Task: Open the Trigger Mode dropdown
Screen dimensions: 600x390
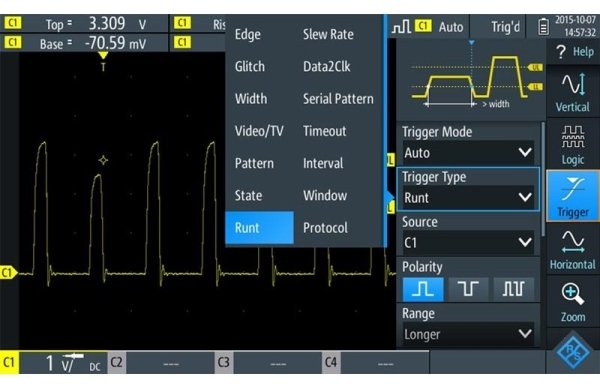Action: 468,153
